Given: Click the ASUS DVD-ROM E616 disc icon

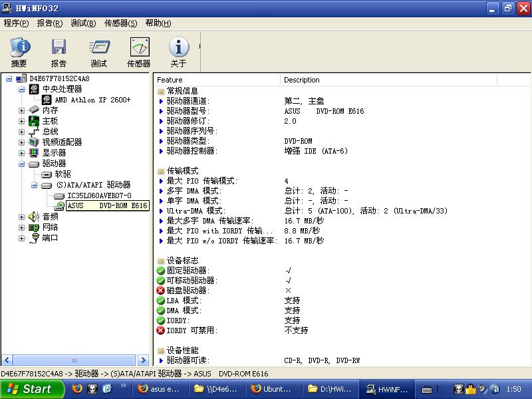Looking at the screenshot, I should pos(59,205).
